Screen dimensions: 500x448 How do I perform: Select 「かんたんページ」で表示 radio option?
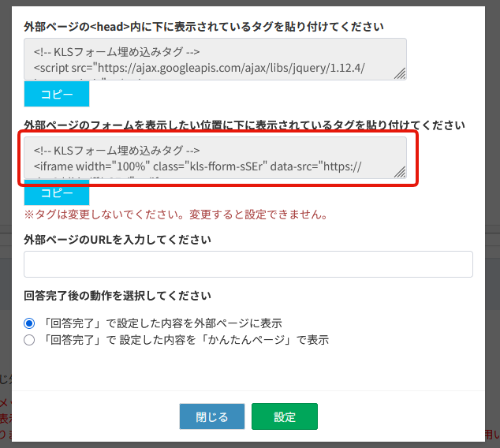coord(29,340)
